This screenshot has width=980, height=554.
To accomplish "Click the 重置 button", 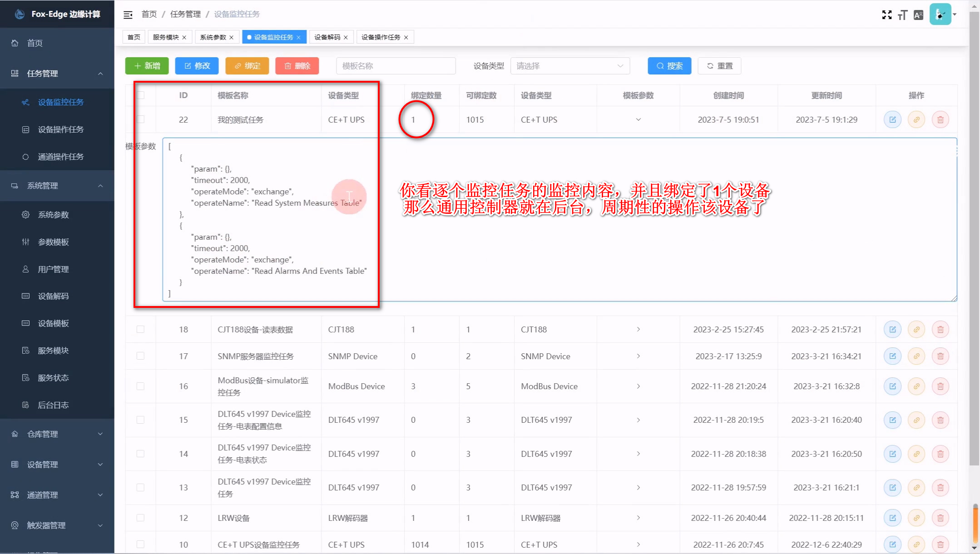I will tap(720, 66).
